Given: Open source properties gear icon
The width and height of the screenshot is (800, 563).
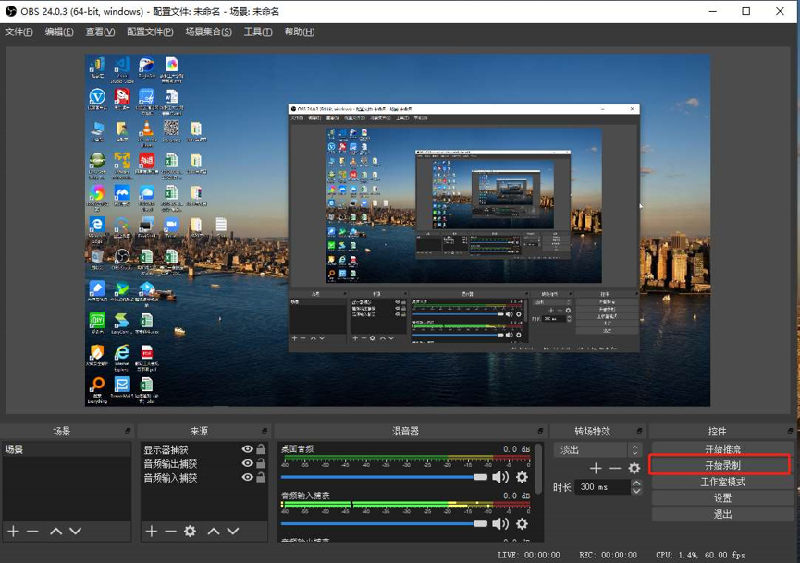Looking at the screenshot, I should pos(190,531).
